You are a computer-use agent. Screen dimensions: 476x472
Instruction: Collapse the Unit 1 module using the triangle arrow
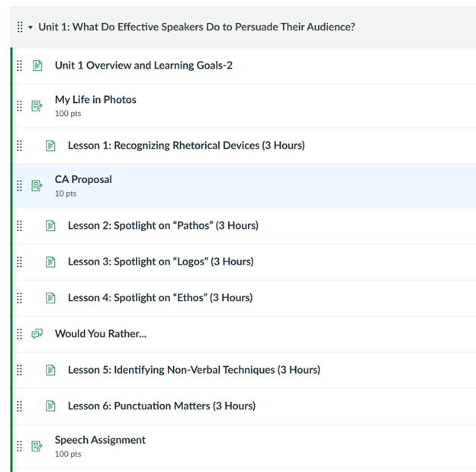[31, 27]
